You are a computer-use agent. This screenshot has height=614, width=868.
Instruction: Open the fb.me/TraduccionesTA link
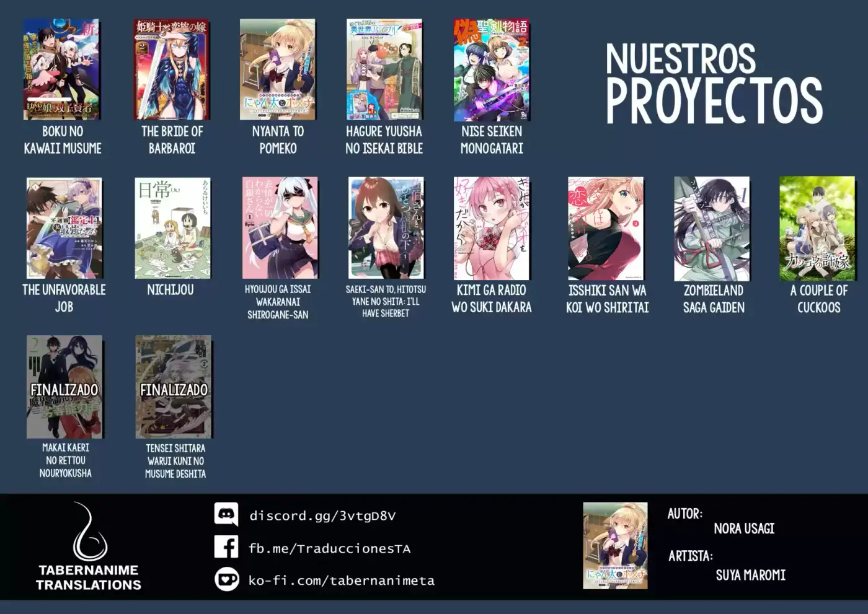(329, 548)
